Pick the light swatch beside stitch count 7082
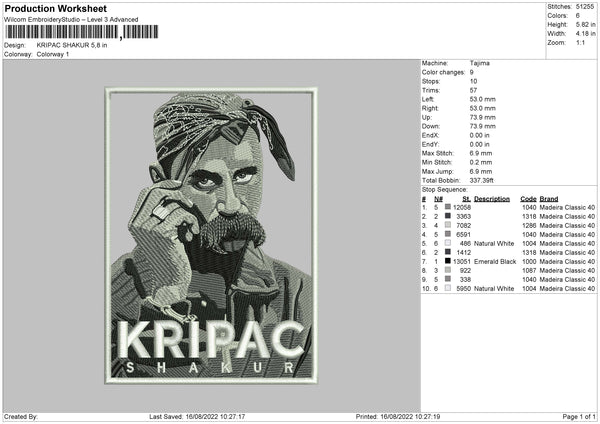 pos(448,225)
